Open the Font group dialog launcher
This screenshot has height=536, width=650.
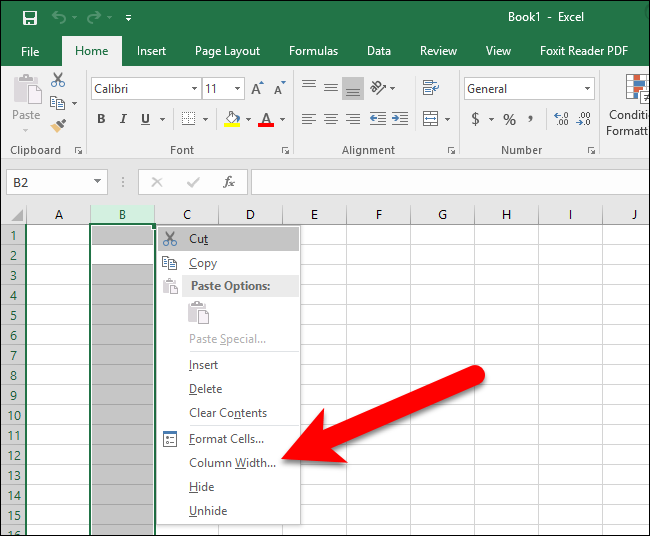(x=285, y=150)
